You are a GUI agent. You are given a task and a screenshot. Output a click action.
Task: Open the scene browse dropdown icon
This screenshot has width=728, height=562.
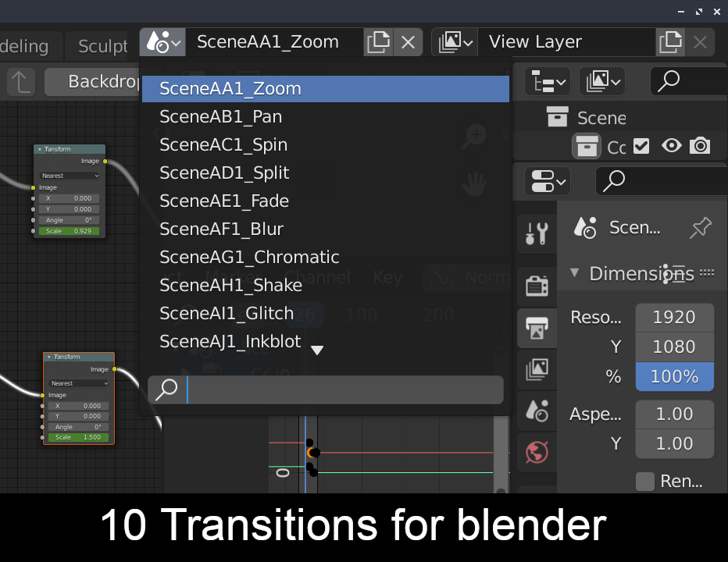pos(162,42)
